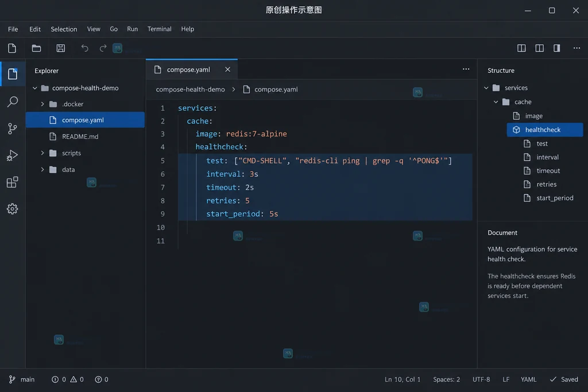Open the Go menu
588x392 pixels.
[114, 29]
